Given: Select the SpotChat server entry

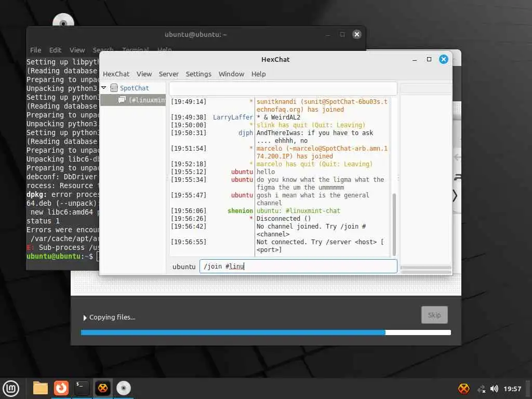Looking at the screenshot, I should point(134,88).
